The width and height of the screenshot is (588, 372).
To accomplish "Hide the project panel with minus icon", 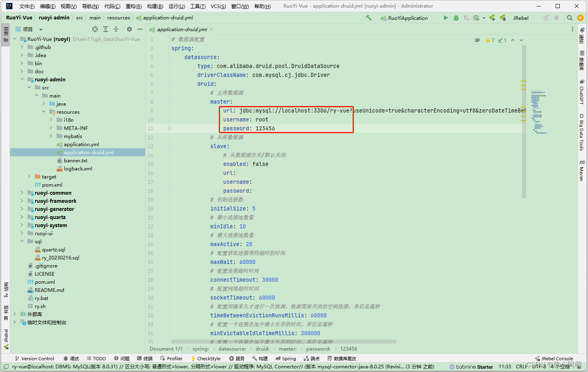I will click(x=140, y=29).
